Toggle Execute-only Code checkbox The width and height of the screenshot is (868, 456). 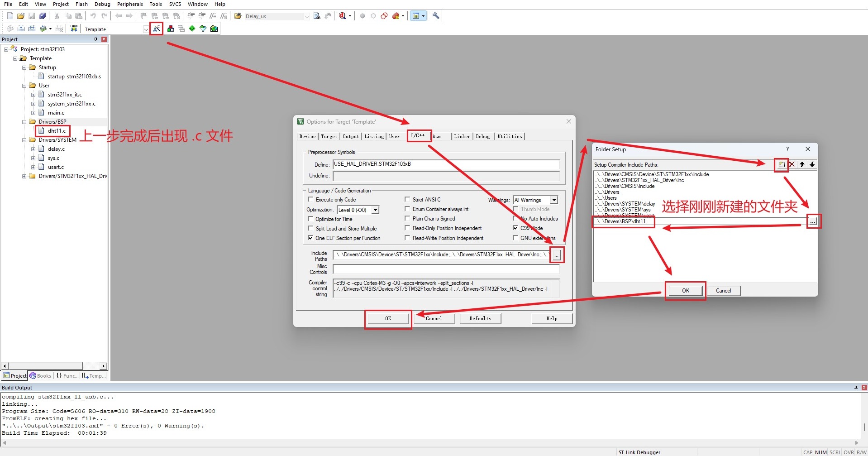[x=310, y=199]
